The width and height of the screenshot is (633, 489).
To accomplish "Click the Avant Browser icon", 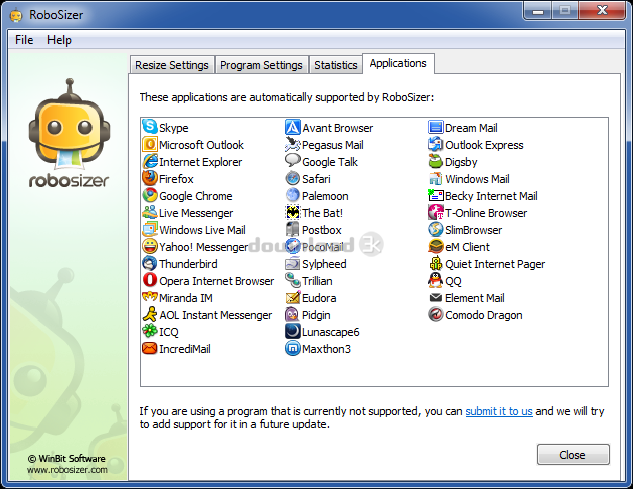I will (x=293, y=127).
